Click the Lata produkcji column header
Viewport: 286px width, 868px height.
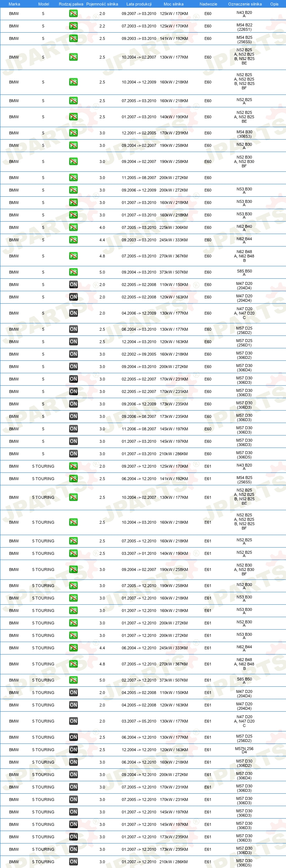click(x=139, y=4)
